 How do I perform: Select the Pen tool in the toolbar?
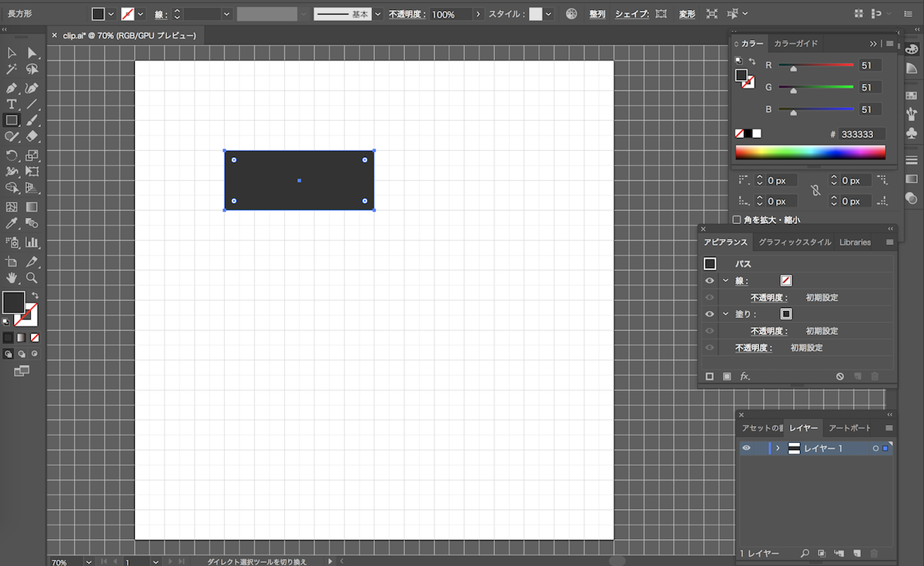point(12,87)
